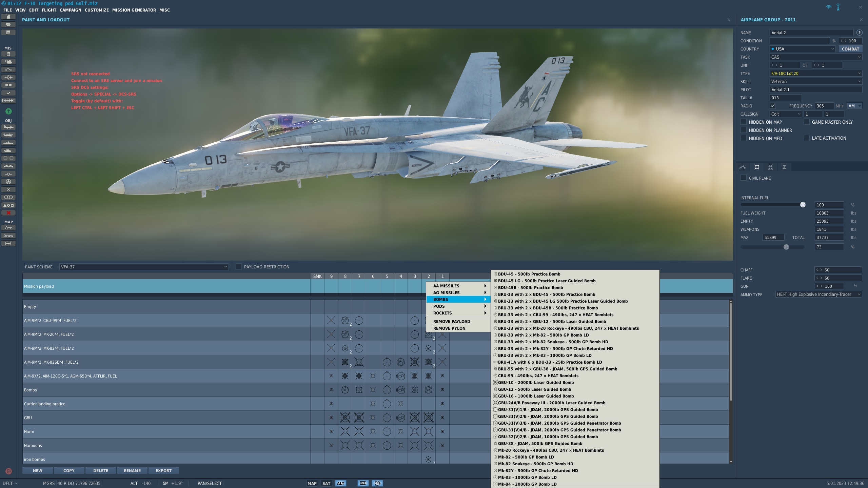The width and height of the screenshot is (868, 488).
Task: Open the Mission Generator menu
Action: click(x=134, y=10)
